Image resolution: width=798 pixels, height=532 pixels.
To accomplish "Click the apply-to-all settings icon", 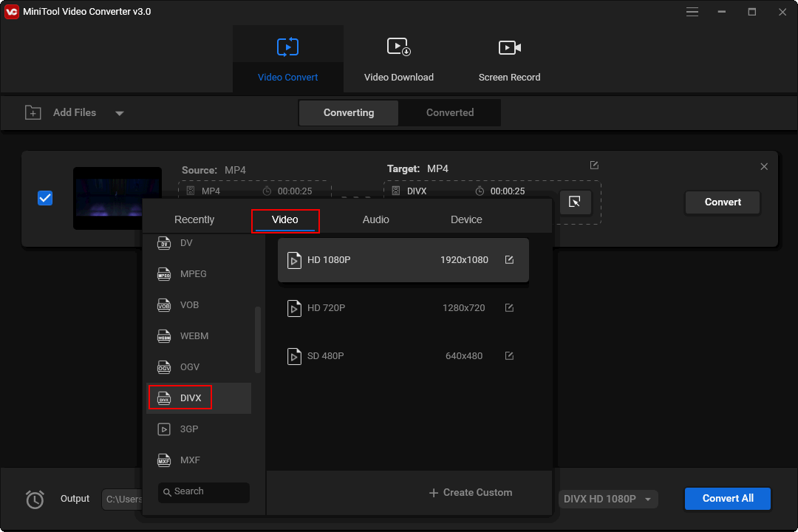I will coord(576,202).
